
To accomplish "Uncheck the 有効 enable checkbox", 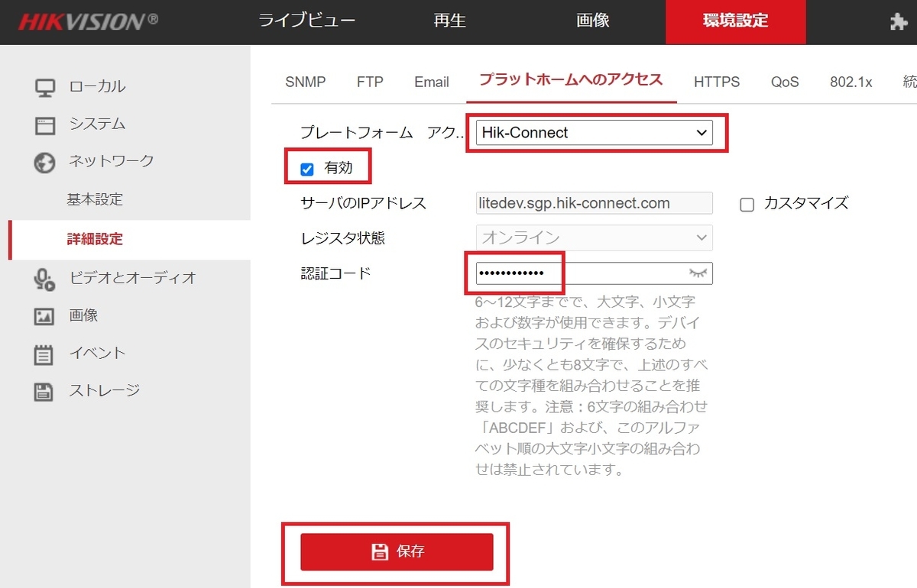I will click(x=307, y=170).
